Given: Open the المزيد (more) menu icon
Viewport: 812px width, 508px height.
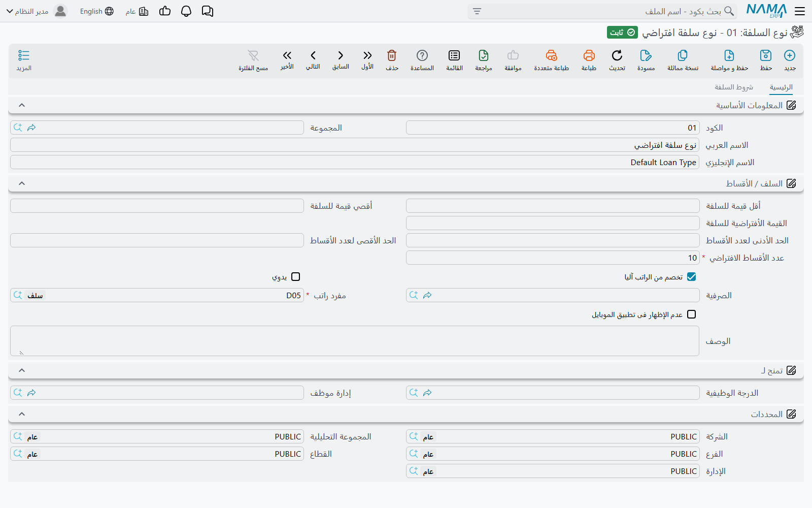Looking at the screenshot, I should point(24,55).
